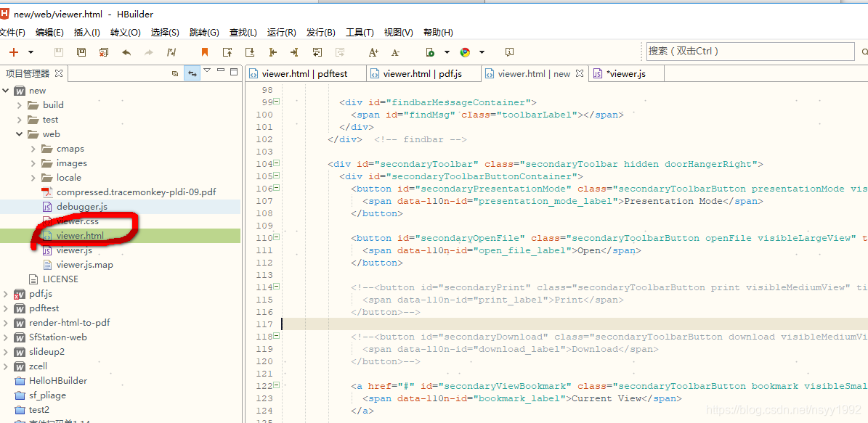Toggle link with editor button
Screen dimensions: 868x423
(x=192, y=73)
